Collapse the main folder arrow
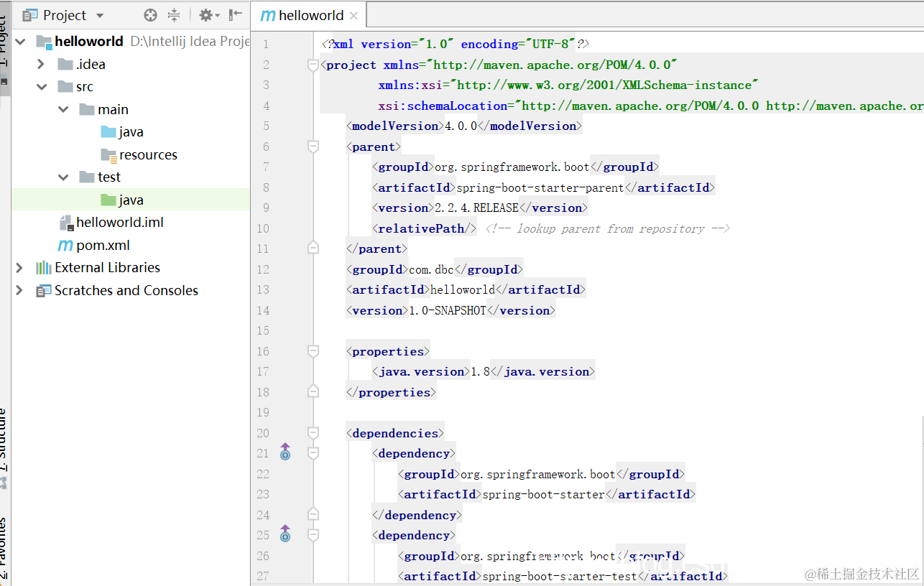924x586 pixels. tap(63, 109)
